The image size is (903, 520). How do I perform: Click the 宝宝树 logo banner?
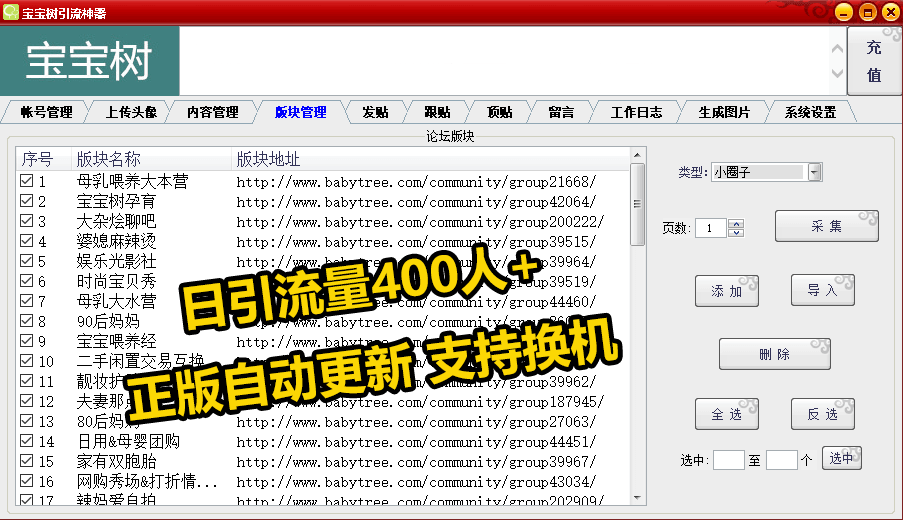pyautogui.click(x=90, y=60)
